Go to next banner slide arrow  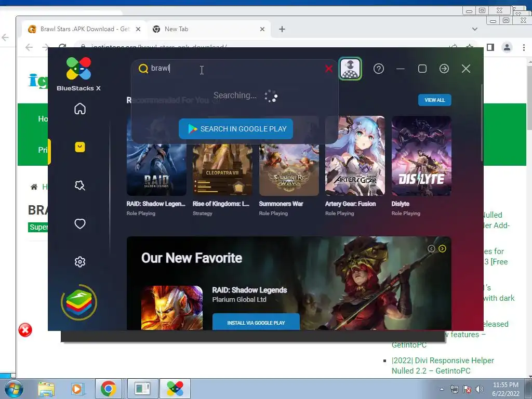point(442,248)
